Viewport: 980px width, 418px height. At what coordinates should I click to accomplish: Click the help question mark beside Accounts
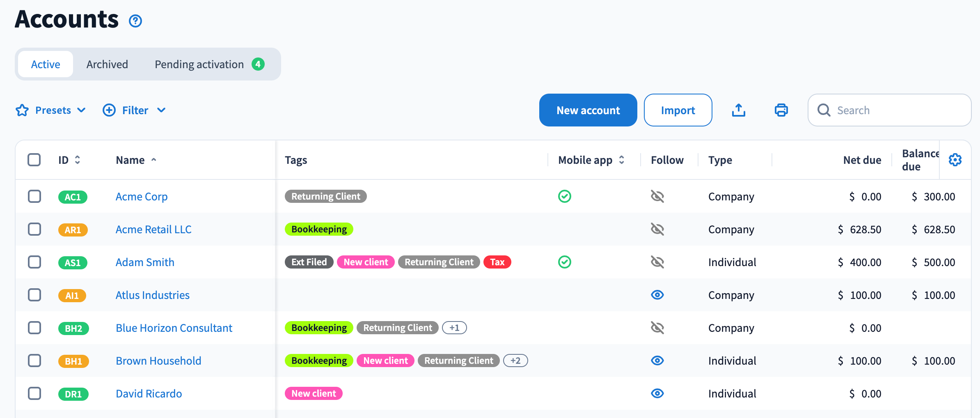pyautogui.click(x=135, y=21)
